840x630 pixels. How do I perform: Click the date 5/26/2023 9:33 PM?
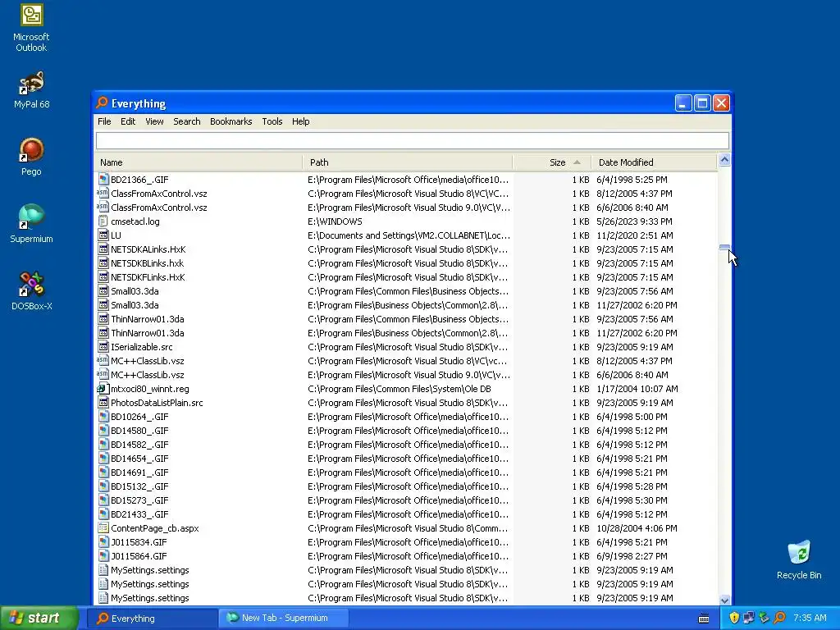click(634, 221)
